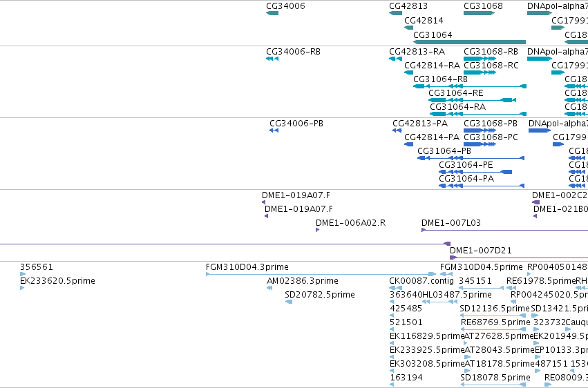Click EST 163194 label
The width and height of the screenshot is (588, 388).
pyautogui.click(x=406, y=378)
